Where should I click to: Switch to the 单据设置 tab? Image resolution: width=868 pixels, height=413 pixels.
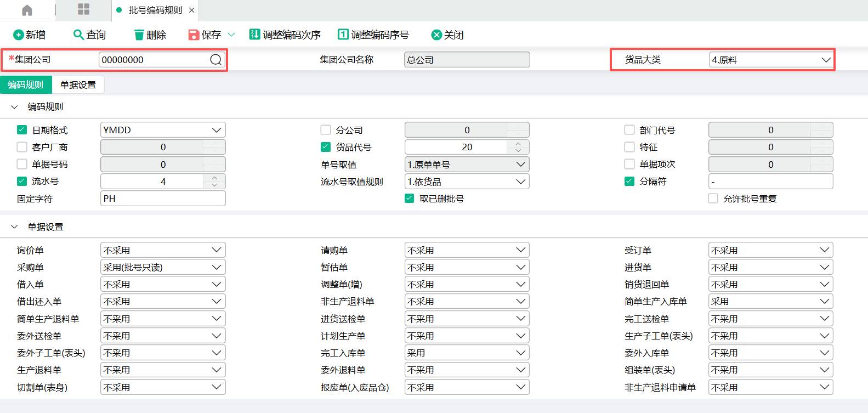point(78,85)
